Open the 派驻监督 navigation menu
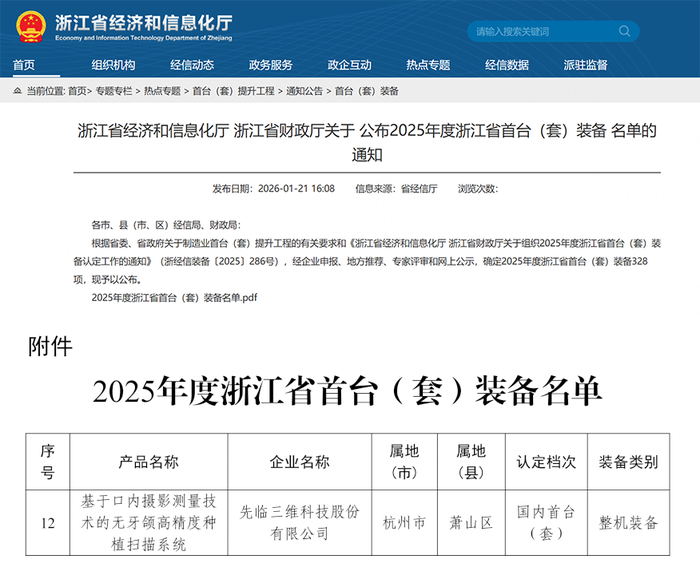The width and height of the screenshot is (700, 579). [x=585, y=65]
